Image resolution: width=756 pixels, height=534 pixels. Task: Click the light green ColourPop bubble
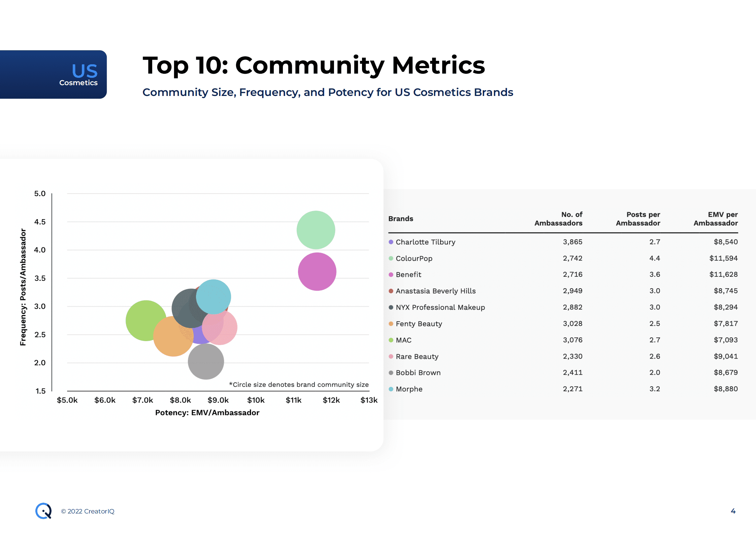316,230
